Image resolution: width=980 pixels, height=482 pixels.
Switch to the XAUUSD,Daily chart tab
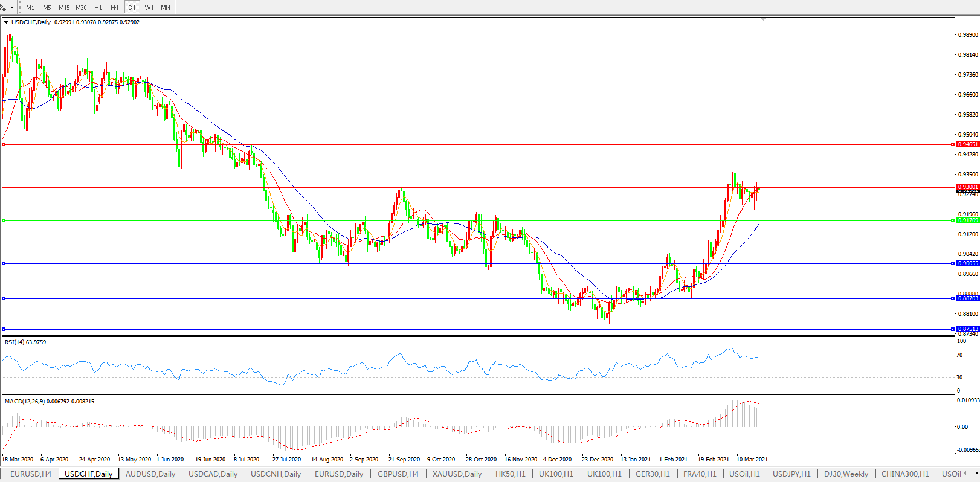coord(457,474)
